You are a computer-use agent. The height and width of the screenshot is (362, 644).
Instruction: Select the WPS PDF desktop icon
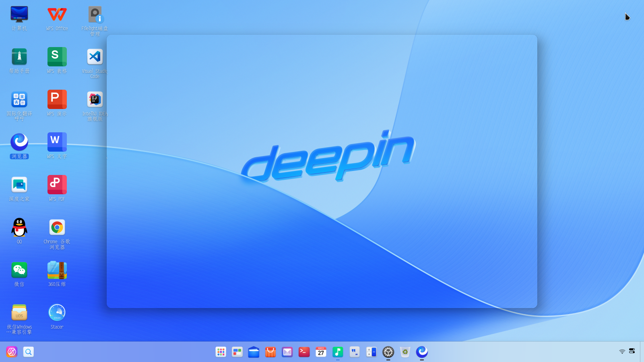(57, 185)
